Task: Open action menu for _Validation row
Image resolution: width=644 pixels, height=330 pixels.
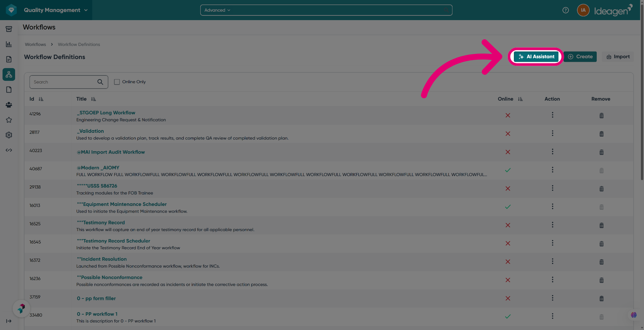Action: (x=552, y=133)
